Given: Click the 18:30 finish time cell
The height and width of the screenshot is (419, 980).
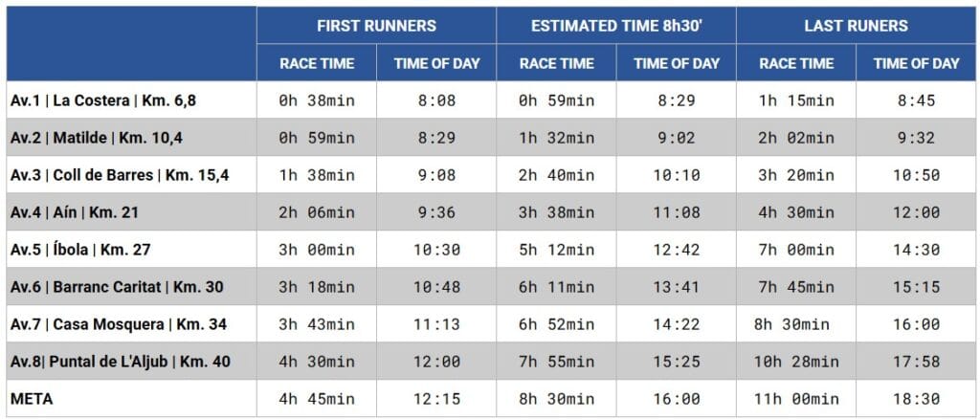Looking at the screenshot, I should (916, 399).
